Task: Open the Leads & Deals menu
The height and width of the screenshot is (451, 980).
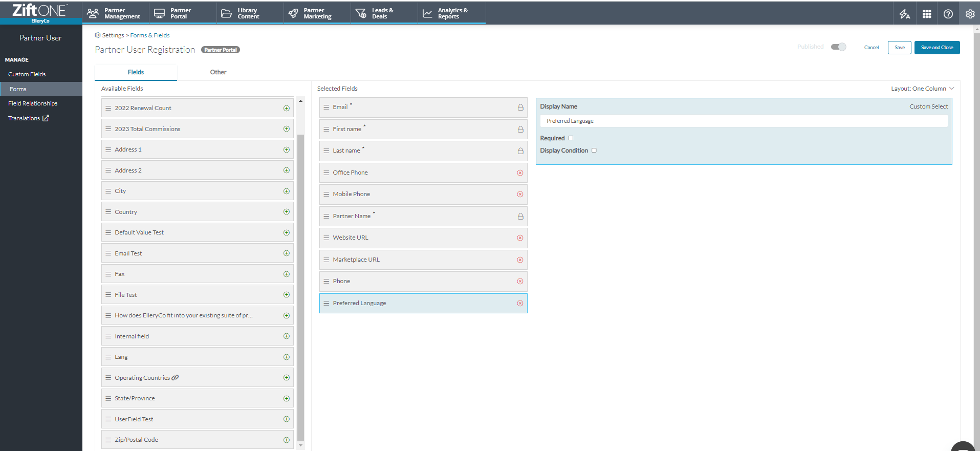Action: coord(384,13)
